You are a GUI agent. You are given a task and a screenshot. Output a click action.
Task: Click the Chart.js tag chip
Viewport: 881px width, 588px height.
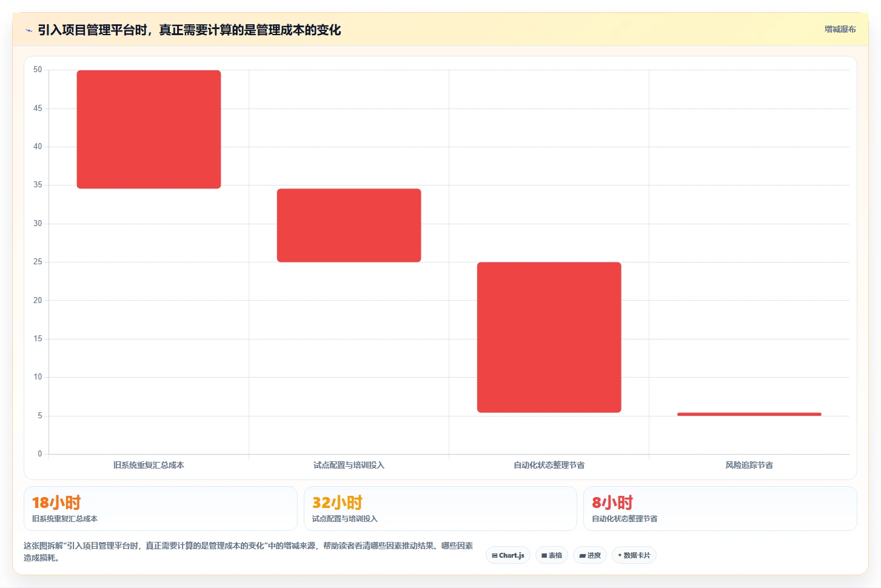[508, 555]
